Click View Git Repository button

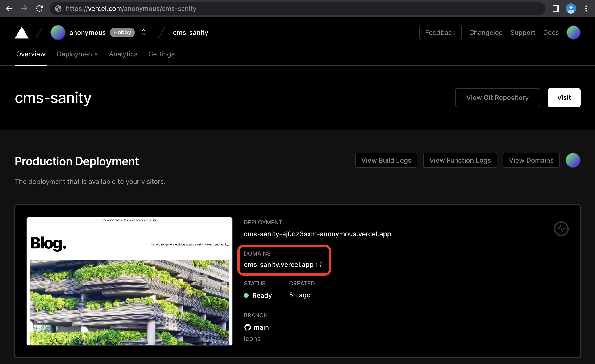(x=497, y=98)
